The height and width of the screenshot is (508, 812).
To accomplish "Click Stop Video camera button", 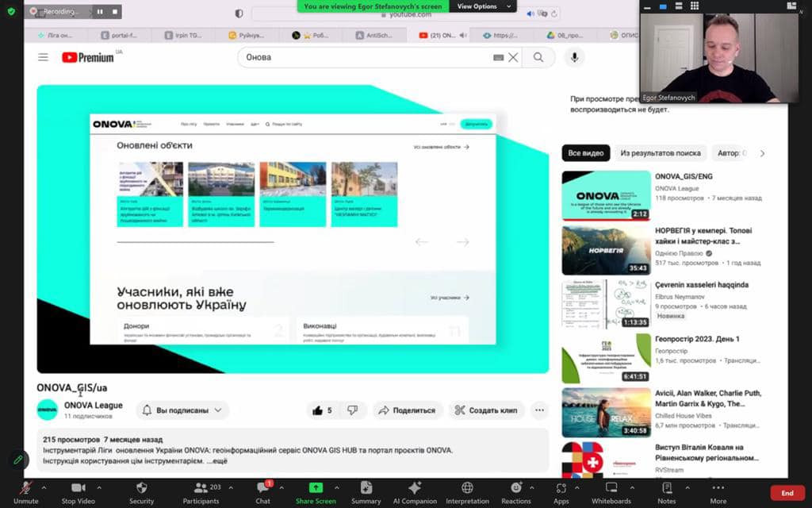I will coord(79,488).
